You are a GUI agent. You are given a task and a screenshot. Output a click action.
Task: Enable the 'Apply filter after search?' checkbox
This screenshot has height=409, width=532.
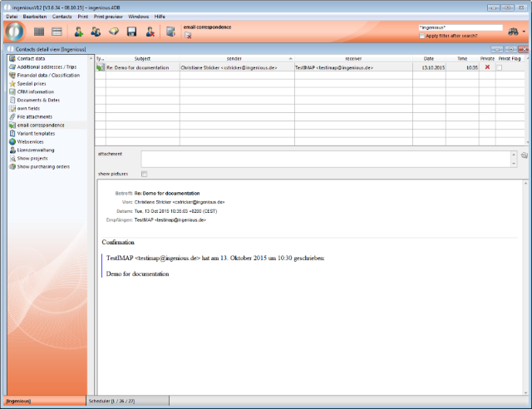[x=423, y=37]
